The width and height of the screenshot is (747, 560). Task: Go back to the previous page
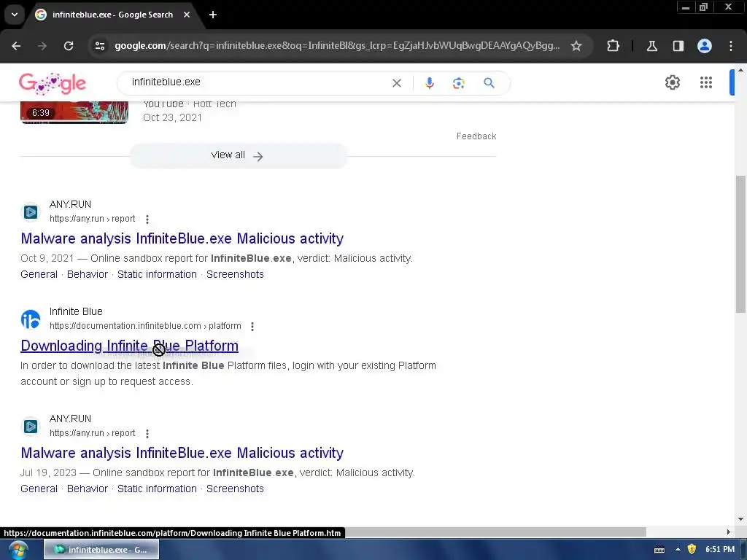point(16,46)
